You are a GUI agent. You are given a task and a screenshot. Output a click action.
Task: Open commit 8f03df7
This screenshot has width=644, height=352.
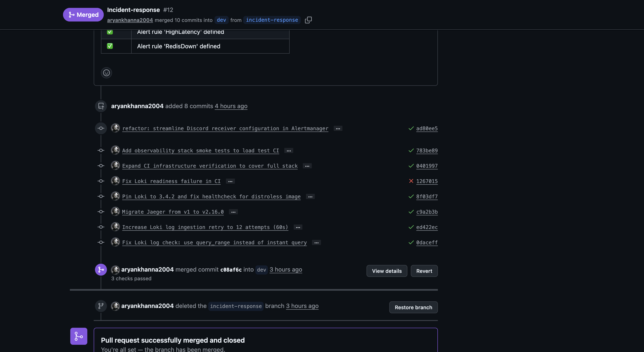click(427, 196)
